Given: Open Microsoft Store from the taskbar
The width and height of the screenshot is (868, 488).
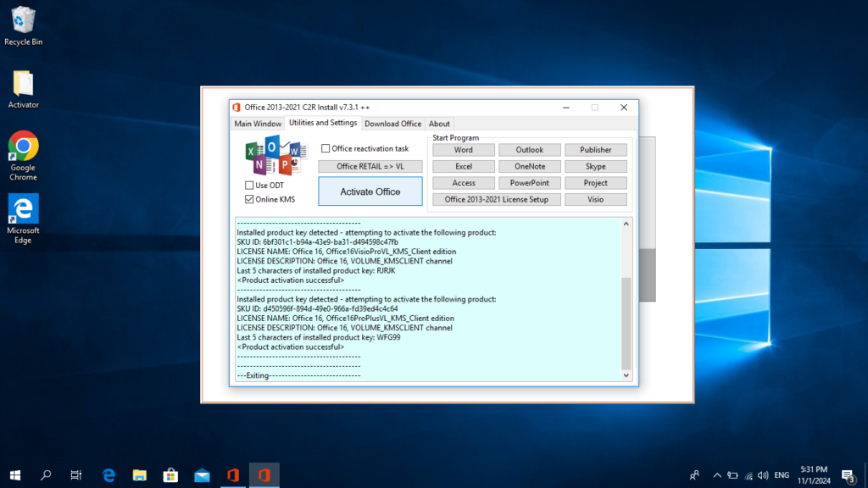Looking at the screenshot, I should (170, 475).
